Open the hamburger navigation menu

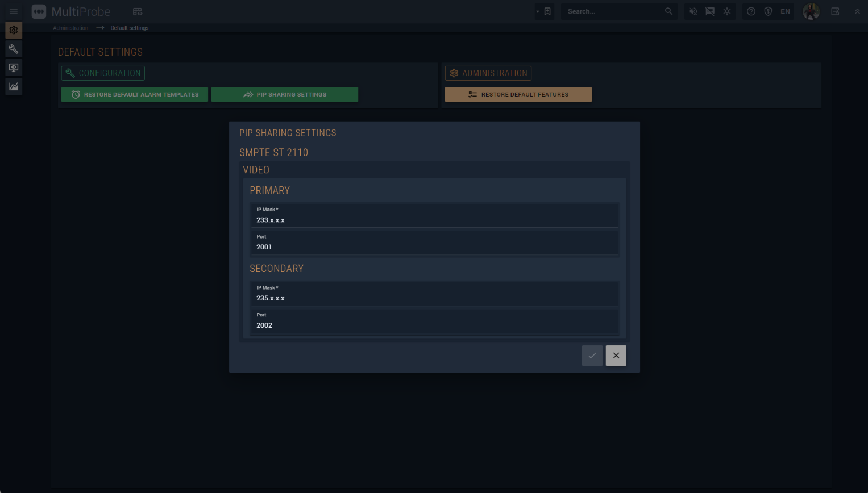tap(14, 11)
